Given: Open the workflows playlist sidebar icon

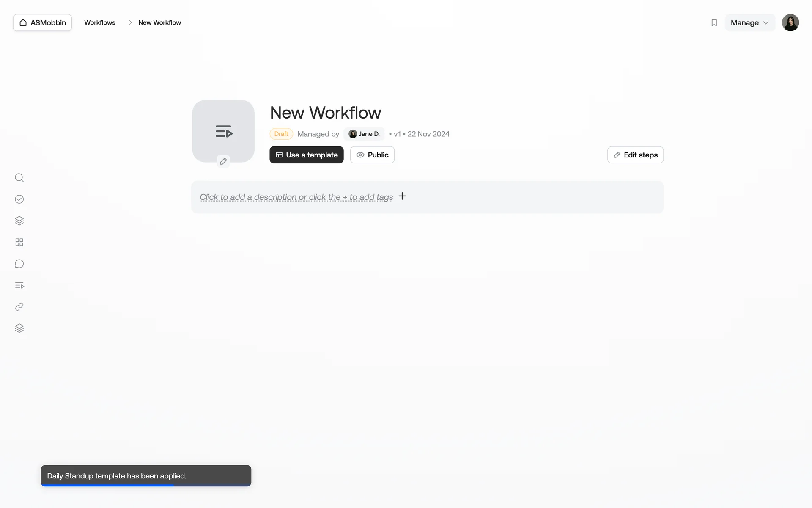Looking at the screenshot, I should click(19, 285).
